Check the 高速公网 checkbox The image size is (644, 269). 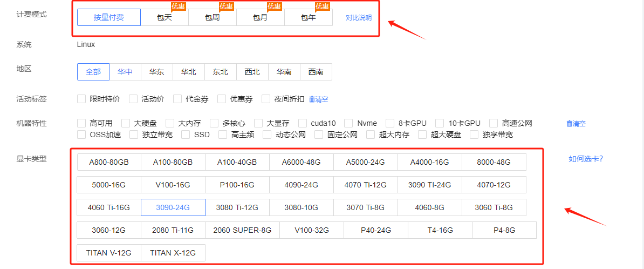pyautogui.click(x=494, y=123)
